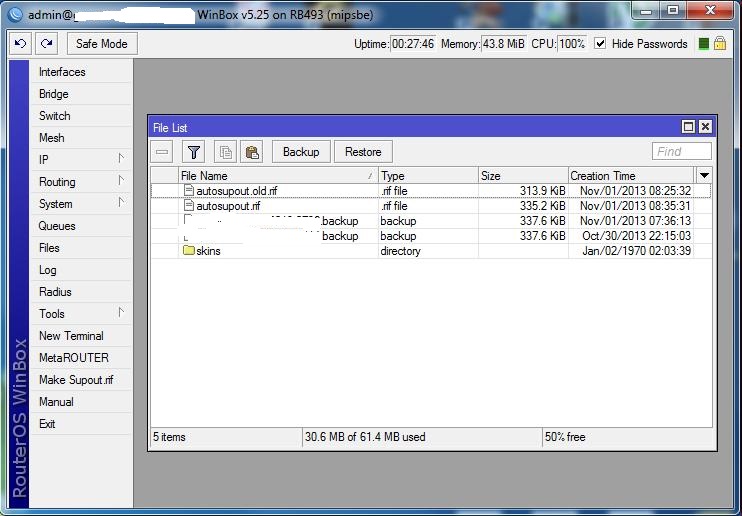Open Log menu item
The image size is (742, 516).
pyautogui.click(x=81, y=270)
